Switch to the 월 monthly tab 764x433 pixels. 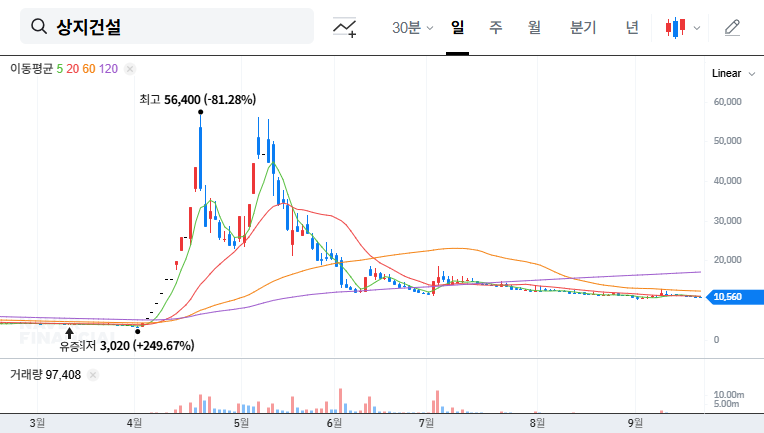point(535,27)
